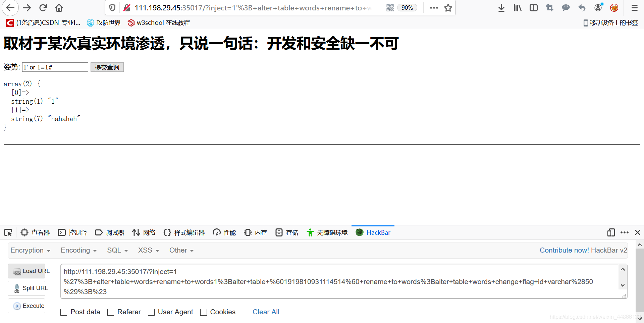Screen dimensions: 644x323
Task: Open the Firefox hamburger menu
Action: pyautogui.click(x=635, y=8)
